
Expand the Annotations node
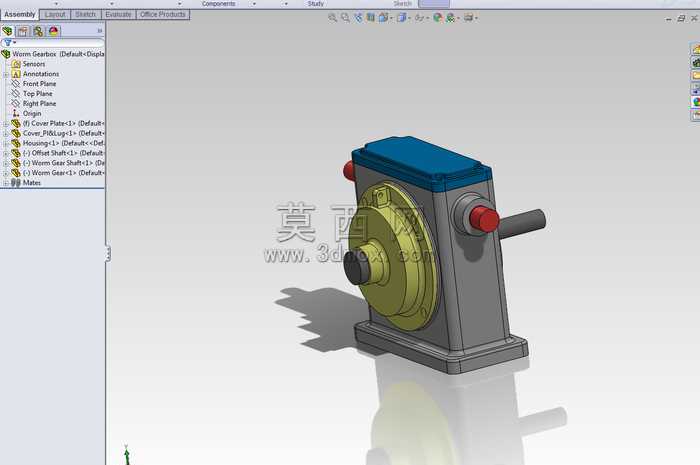pyautogui.click(x=6, y=74)
